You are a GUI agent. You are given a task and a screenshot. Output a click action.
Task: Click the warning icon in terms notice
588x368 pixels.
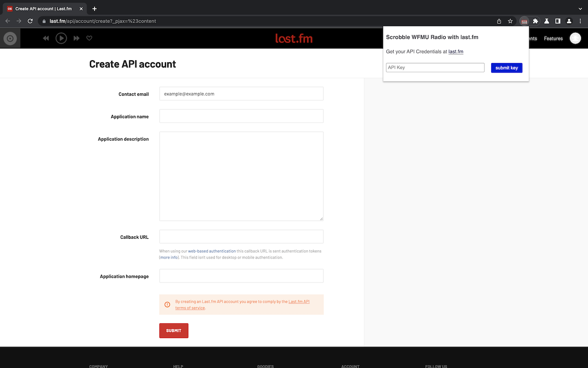(167, 305)
